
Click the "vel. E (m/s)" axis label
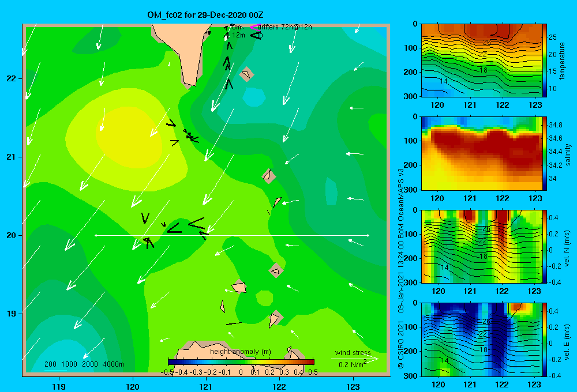point(567,342)
